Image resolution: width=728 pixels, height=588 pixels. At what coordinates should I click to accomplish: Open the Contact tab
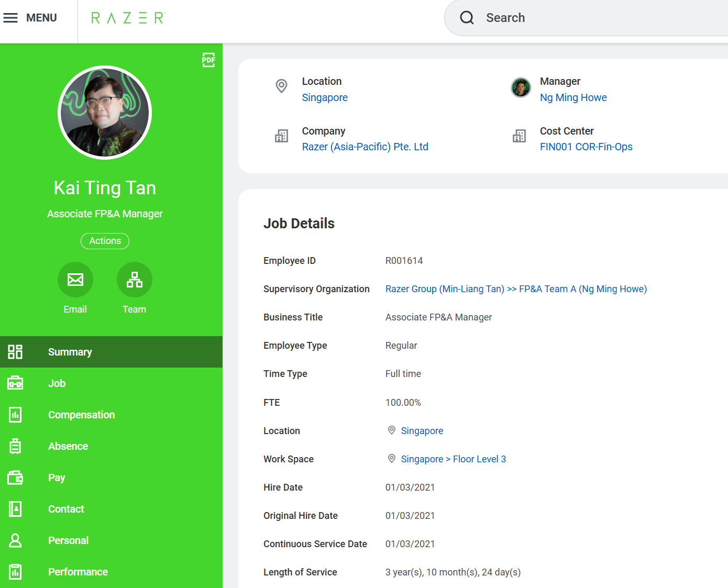tap(111, 509)
